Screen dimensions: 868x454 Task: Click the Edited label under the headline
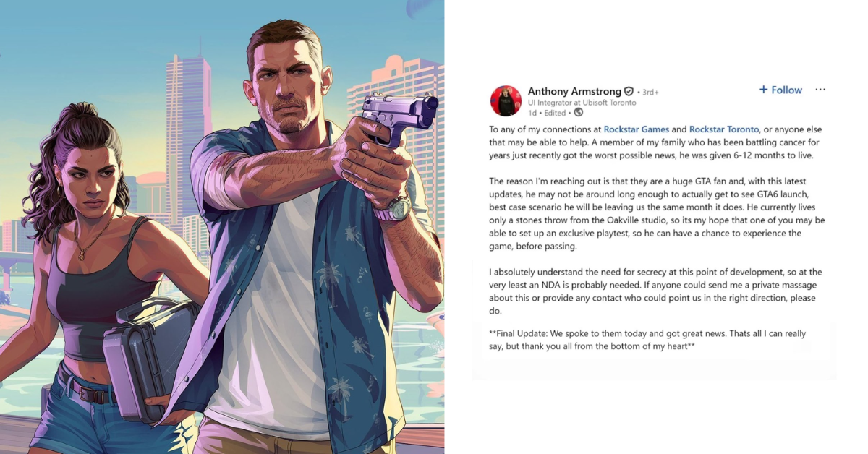tap(555, 113)
